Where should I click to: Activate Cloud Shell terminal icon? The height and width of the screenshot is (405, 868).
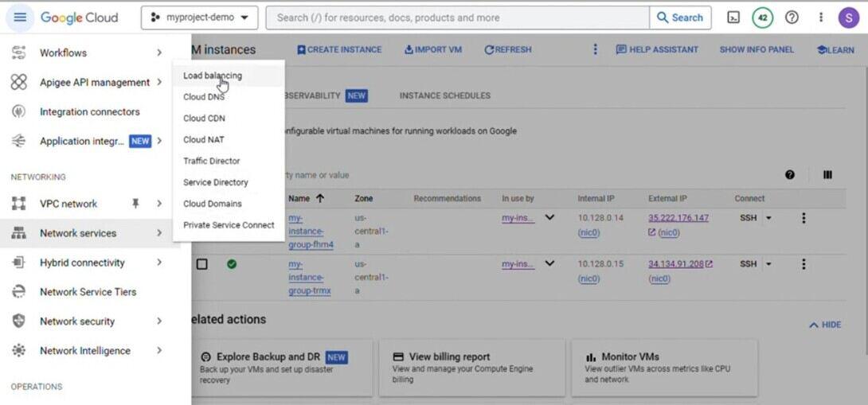pyautogui.click(x=733, y=18)
